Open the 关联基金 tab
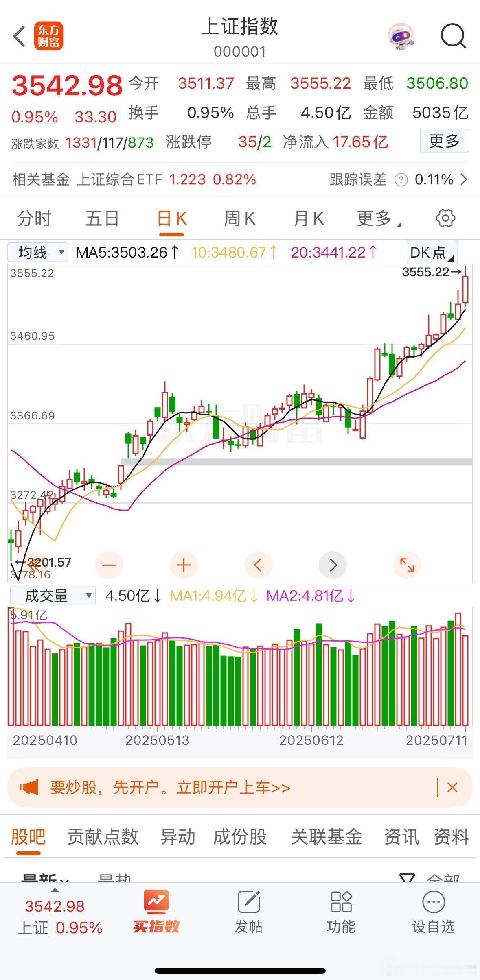480x980 pixels. point(327,837)
